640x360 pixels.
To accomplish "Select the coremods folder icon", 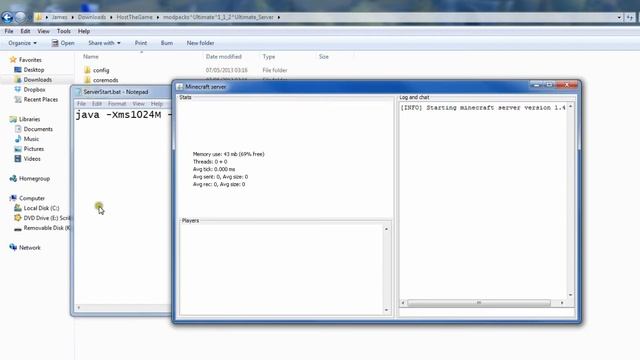I will tap(87, 80).
